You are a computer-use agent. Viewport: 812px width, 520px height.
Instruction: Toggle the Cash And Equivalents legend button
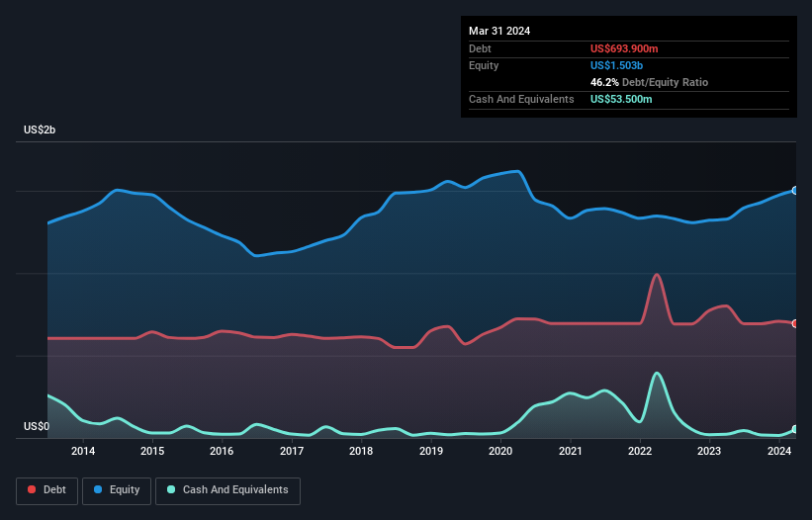pos(227,490)
